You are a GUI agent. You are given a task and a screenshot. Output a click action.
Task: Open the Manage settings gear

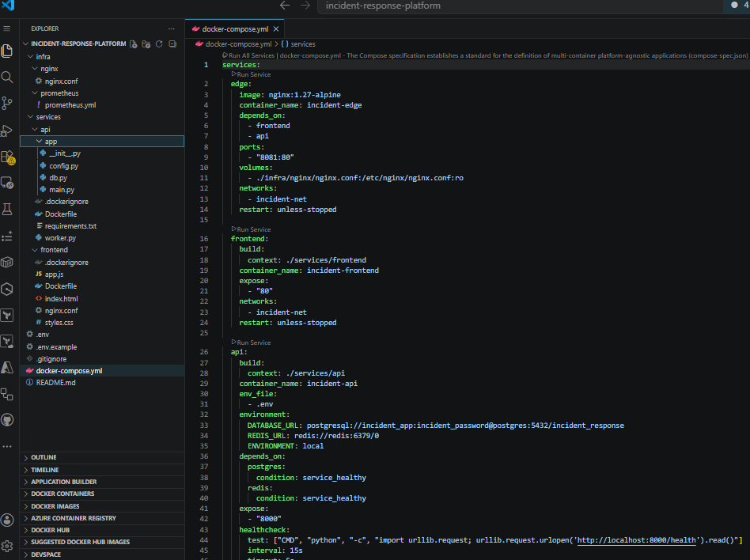(x=7, y=546)
